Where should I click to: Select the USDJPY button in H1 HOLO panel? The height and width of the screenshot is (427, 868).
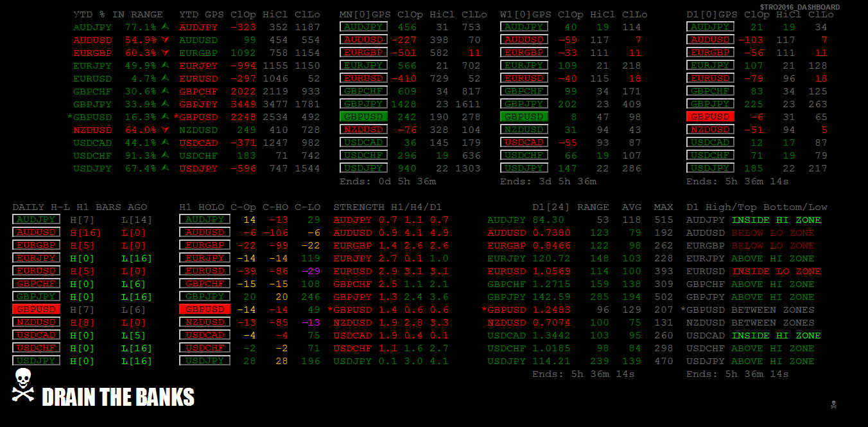(203, 361)
